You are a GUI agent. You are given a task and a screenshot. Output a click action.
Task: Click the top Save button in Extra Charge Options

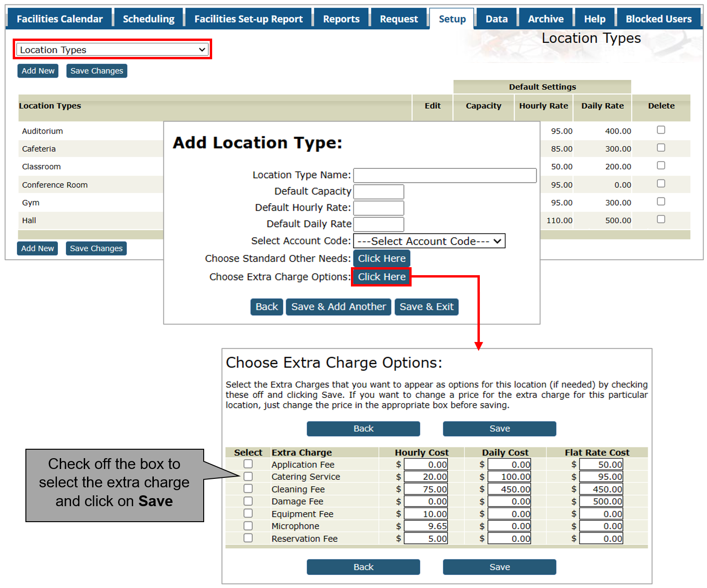pyautogui.click(x=500, y=429)
